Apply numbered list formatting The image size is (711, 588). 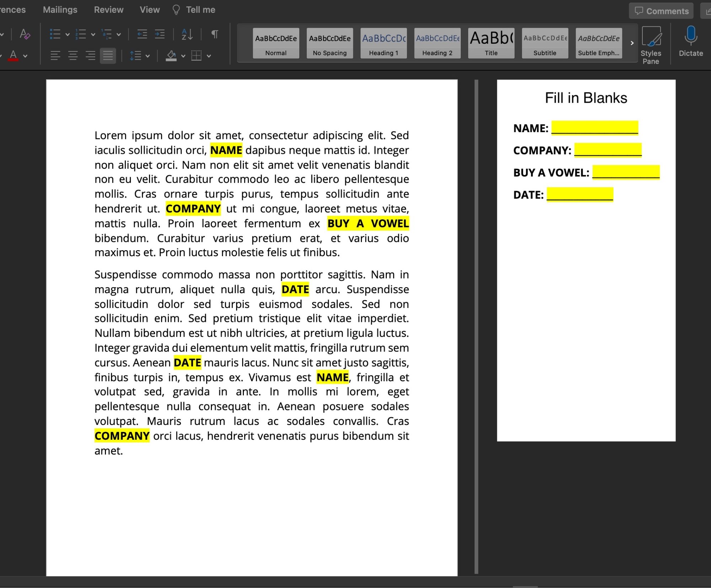pos(81,34)
